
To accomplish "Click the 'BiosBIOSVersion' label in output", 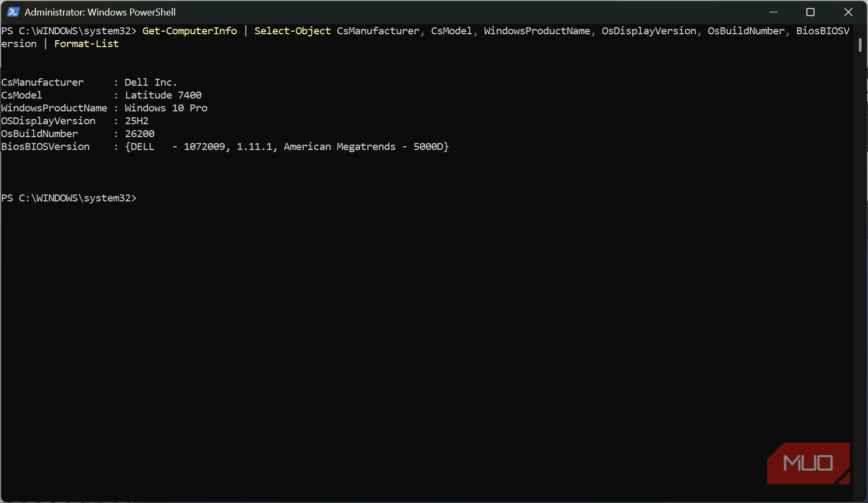I will click(x=46, y=147).
